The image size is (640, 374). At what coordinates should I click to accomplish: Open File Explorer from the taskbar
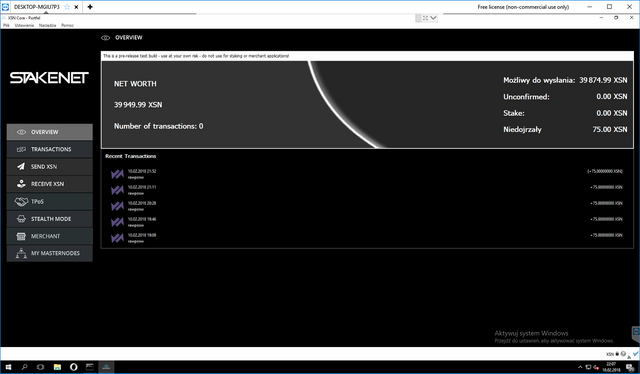57,367
